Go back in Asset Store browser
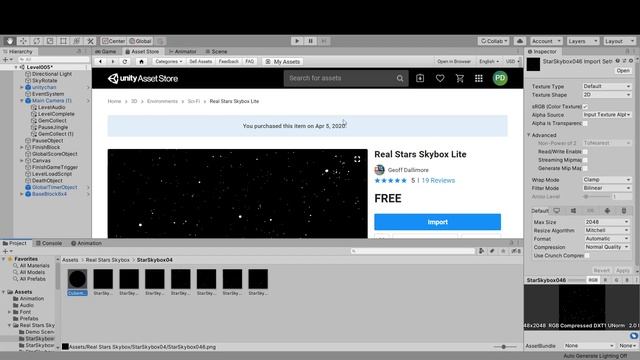Image resolution: width=640 pixels, height=360 pixels. coord(100,62)
